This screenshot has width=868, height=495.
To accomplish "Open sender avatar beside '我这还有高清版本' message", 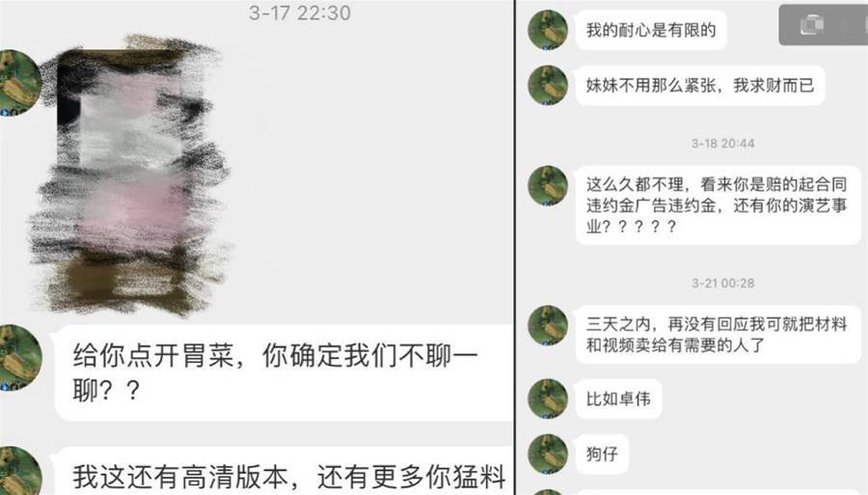I will pos(20,471).
